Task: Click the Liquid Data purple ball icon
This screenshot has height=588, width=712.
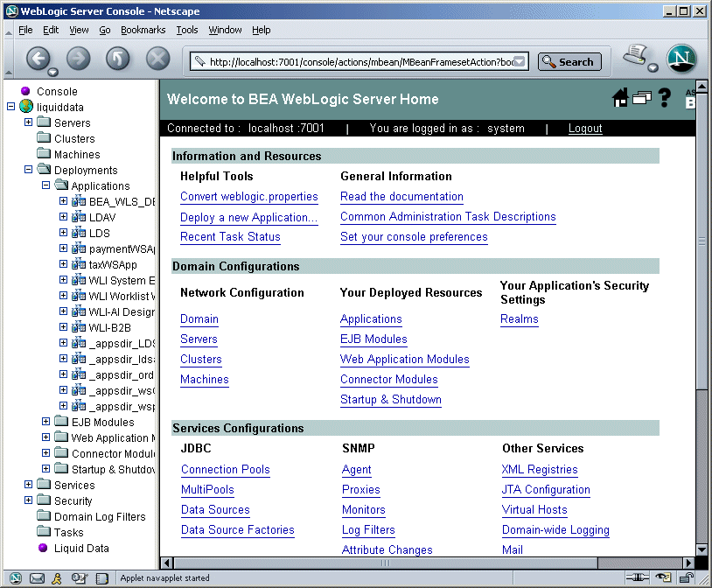Action: point(43,548)
